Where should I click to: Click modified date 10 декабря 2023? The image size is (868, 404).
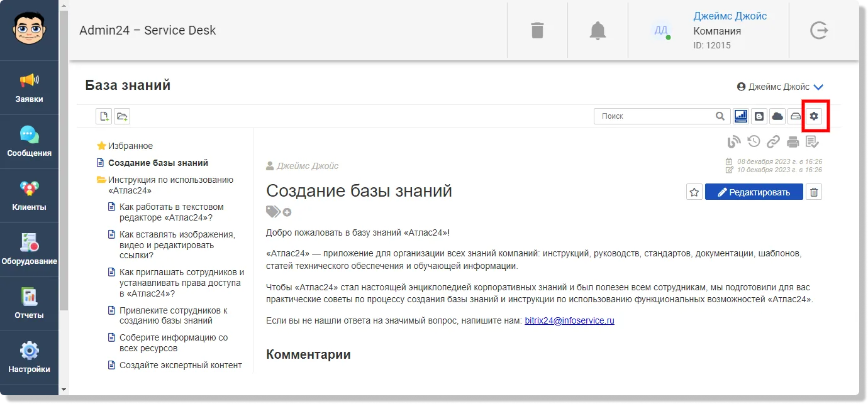click(779, 170)
